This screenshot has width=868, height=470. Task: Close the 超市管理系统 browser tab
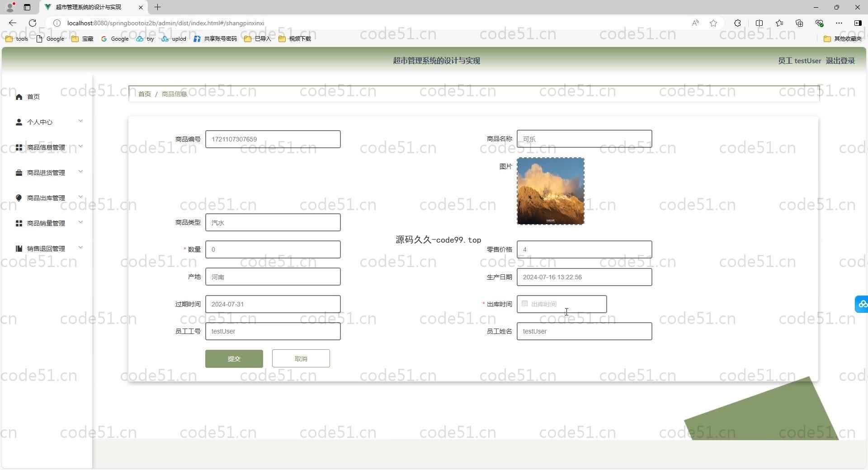[x=141, y=7]
